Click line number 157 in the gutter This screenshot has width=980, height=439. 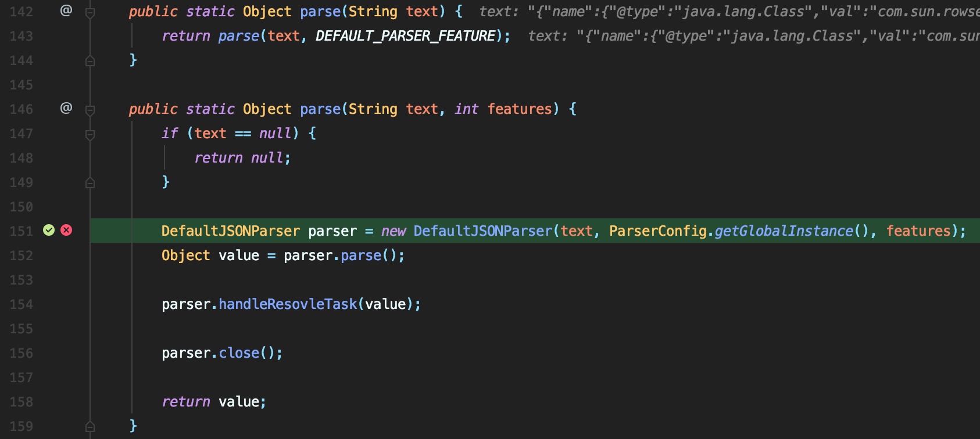pyautogui.click(x=22, y=377)
